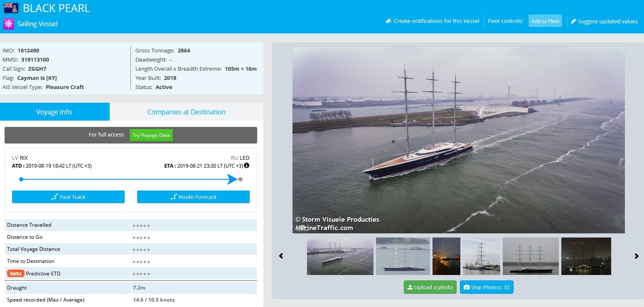This screenshot has height=307, width=644.
Task: Click Gross Tonnage value 2864
Action: 184,50
